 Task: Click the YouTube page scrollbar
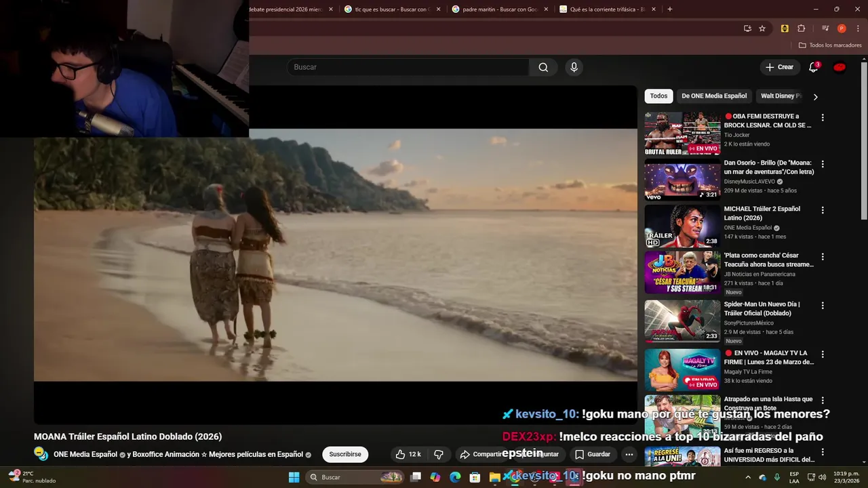[x=864, y=141]
